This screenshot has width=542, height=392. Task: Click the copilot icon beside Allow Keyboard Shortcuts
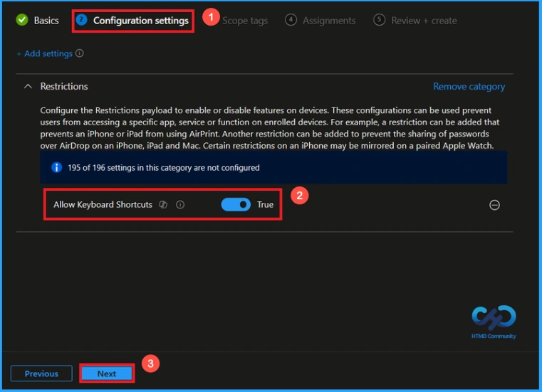(163, 204)
